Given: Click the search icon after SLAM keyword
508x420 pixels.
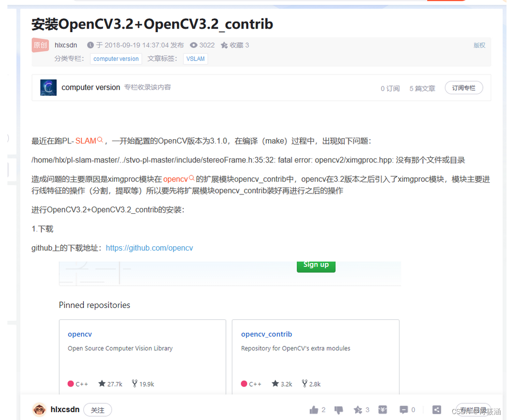Looking at the screenshot, I should tap(100, 140).
